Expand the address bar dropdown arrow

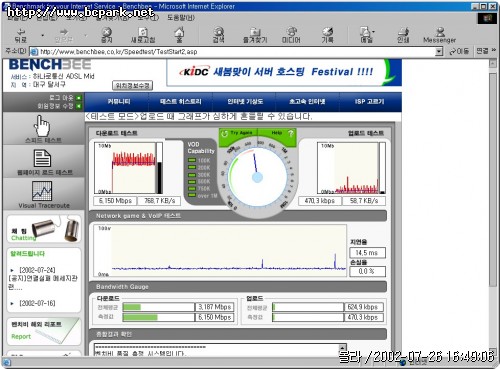click(439, 52)
